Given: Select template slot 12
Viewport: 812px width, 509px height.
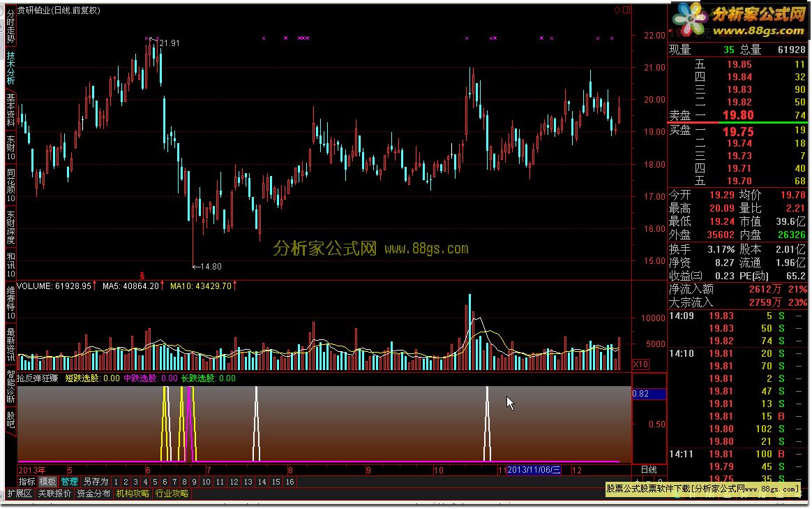Looking at the screenshot, I should (x=234, y=482).
